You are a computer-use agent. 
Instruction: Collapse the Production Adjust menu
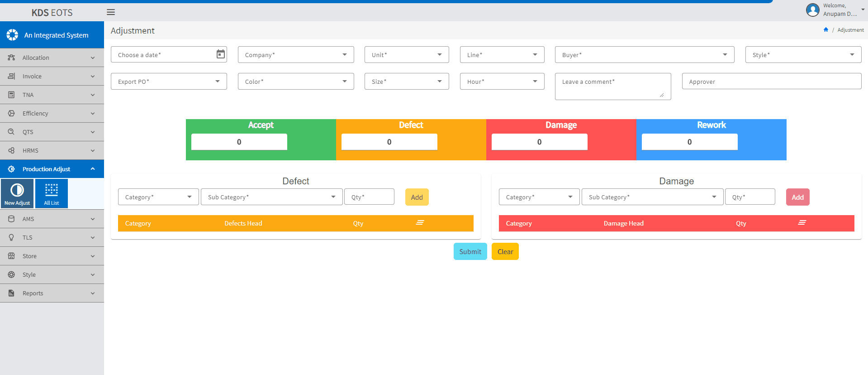(52, 169)
